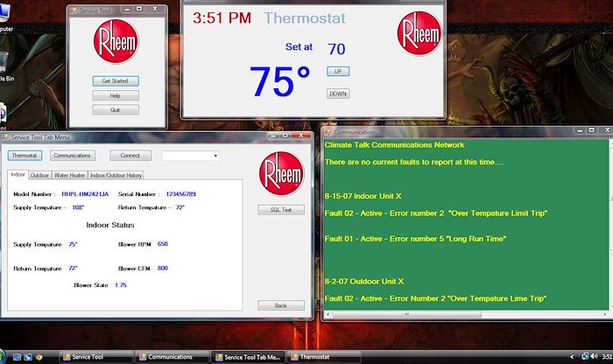Click Show Desktop icon in quick launch
Viewport: 613px width, 364px height.
pyautogui.click(x=17, y=357)
